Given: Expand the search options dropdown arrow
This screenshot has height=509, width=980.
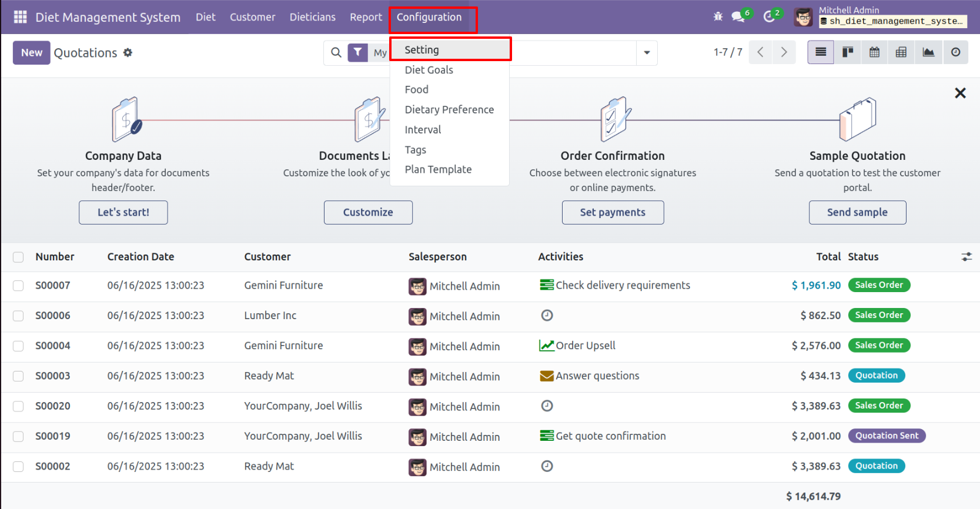Looking at the screenshot, I should 647,53.
